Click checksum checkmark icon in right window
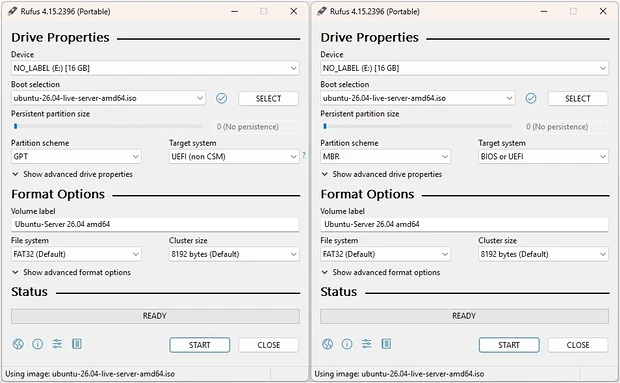Screen dimensions: 620x383 [531, 98]
